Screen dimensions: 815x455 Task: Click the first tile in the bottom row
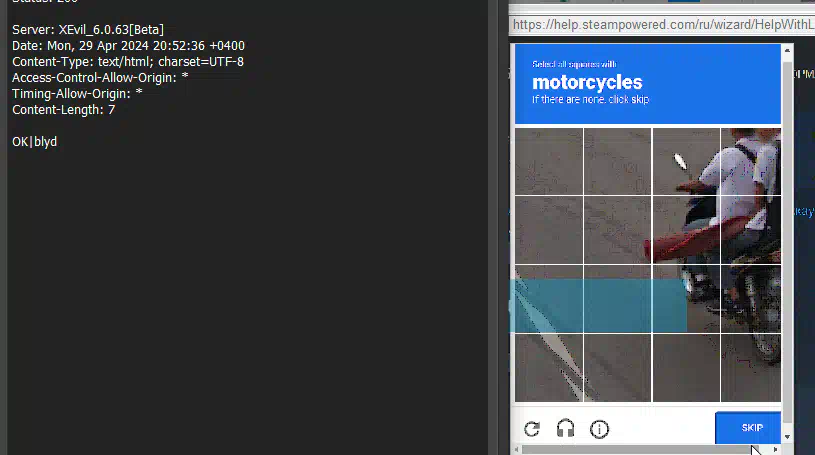(x=549, y=368)
